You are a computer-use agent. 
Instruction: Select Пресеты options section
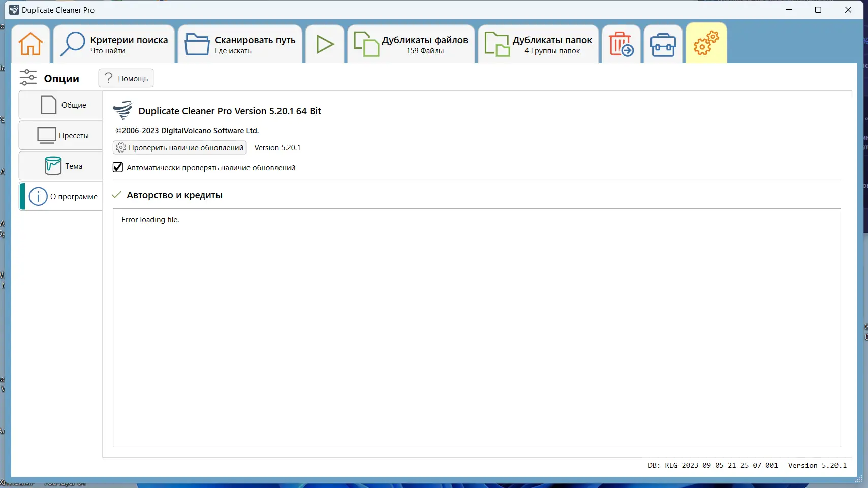click(x=60, y=136)
